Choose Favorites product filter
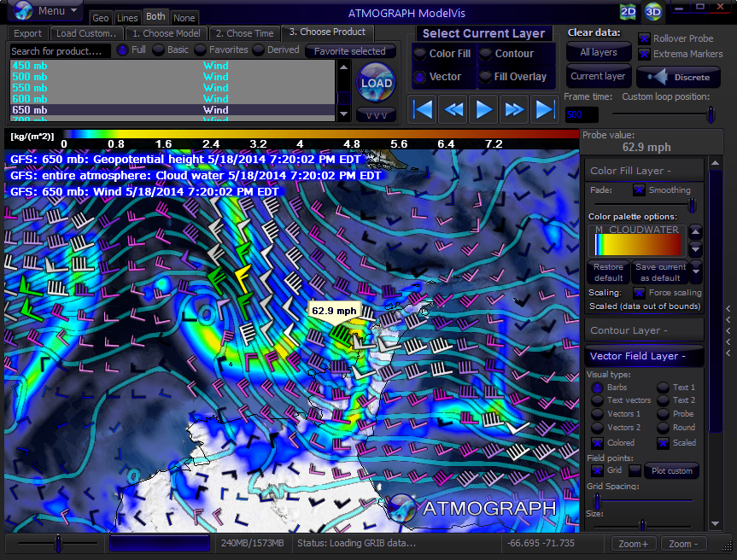This screenshot has width=737, height=560. [200, 50]
